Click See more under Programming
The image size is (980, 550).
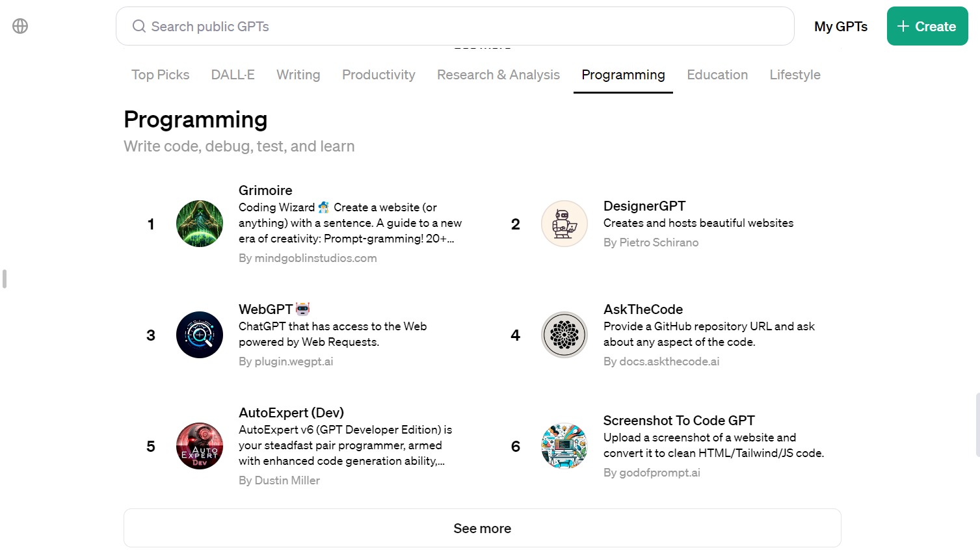pos(483,528)
